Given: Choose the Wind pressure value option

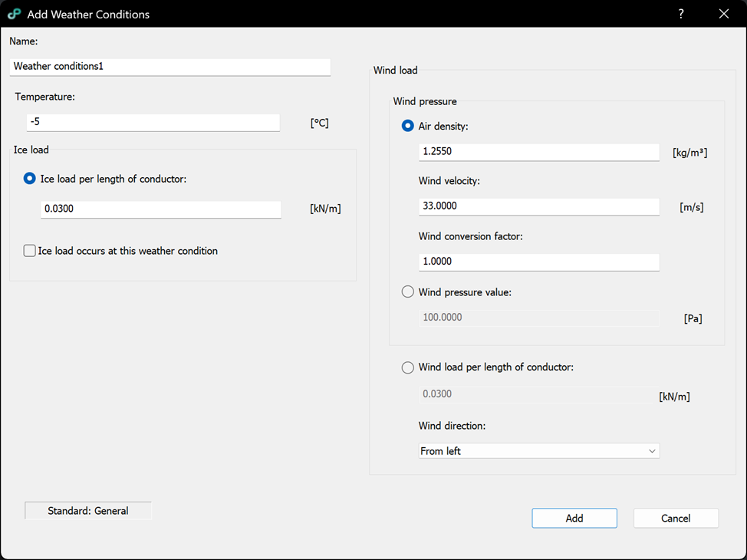Looking at the screenshot, I should (x=408, y=292).
